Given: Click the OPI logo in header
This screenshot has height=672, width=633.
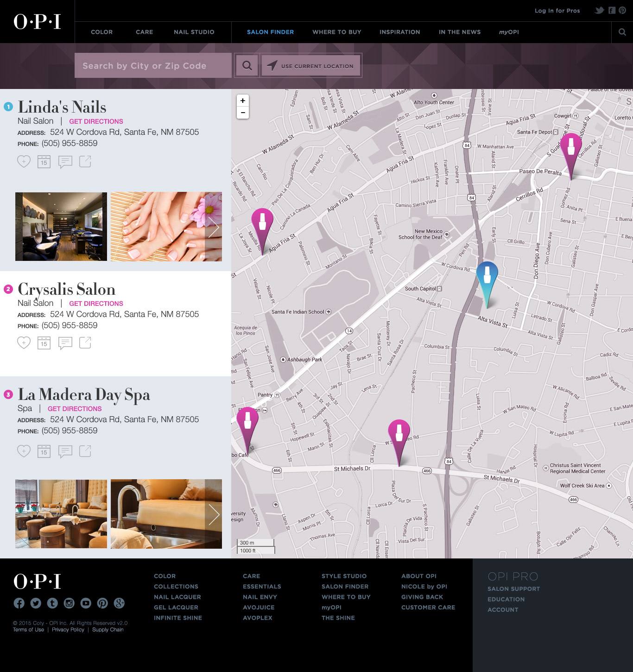Looking at the screenshot, I should (37, 22).
